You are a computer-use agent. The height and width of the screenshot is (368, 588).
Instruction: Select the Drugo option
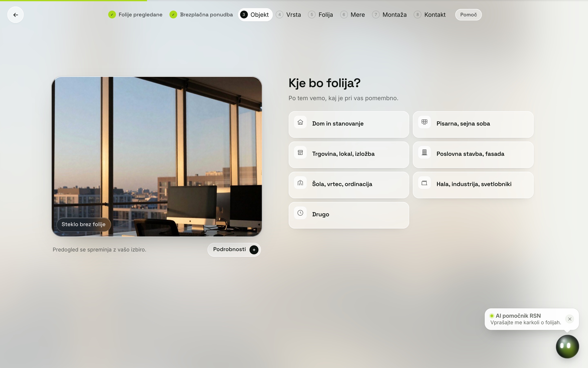point(349,215)
